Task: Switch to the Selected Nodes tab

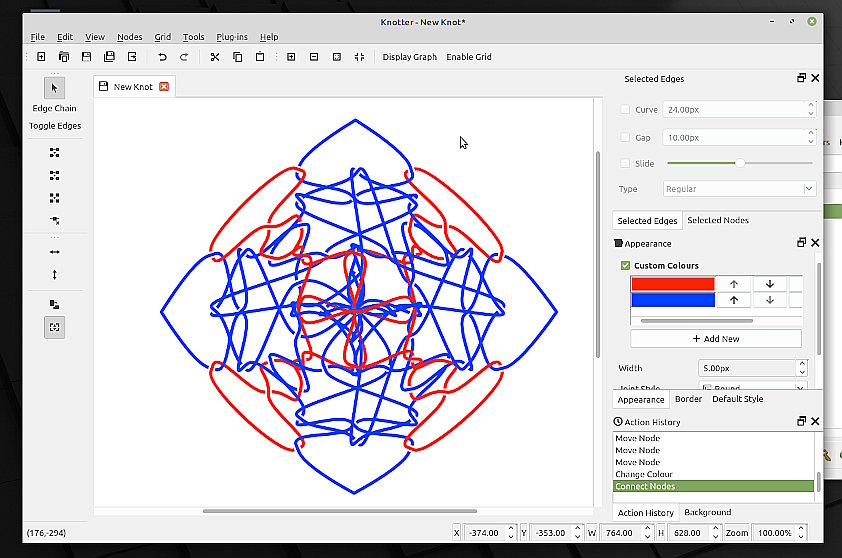Action: (x=718, y=220)
